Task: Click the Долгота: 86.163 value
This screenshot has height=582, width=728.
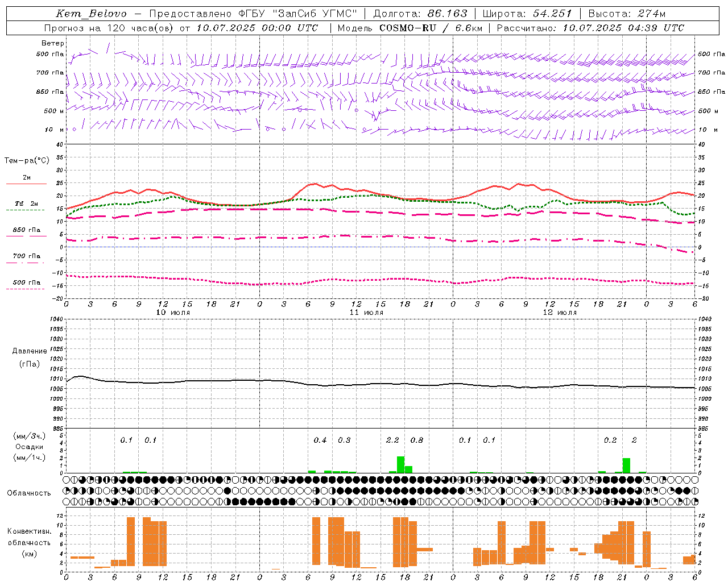Action: (x=420, y=14)
